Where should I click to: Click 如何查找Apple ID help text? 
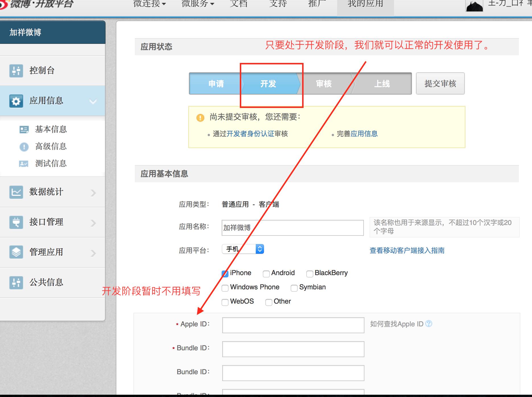click(397, 324)
